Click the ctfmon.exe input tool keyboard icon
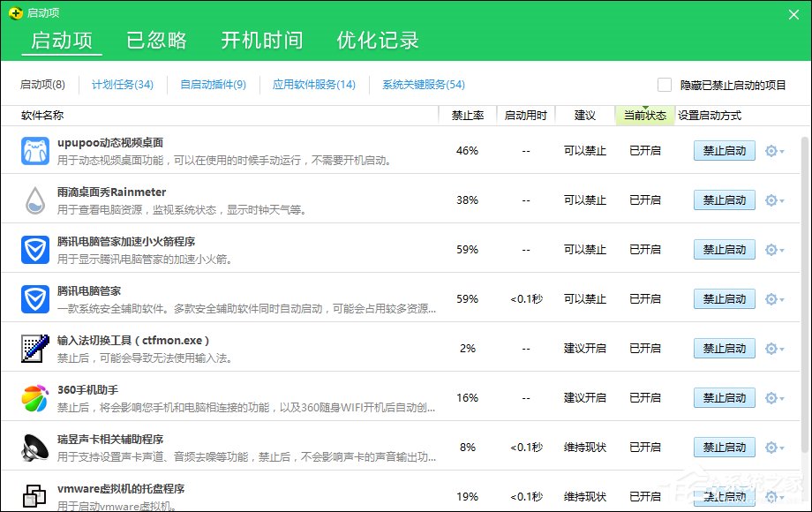Viewport: 812px width, 512px height. click(x=34, y=348)
